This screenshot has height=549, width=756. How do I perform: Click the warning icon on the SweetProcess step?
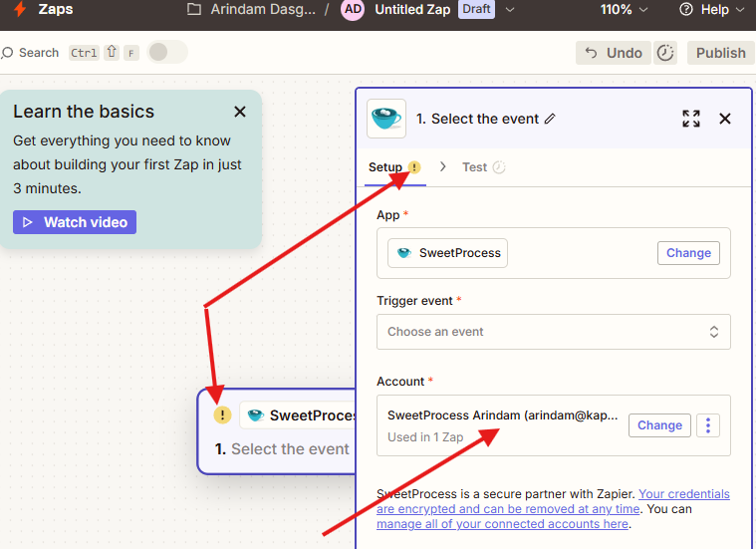point(222,415)
